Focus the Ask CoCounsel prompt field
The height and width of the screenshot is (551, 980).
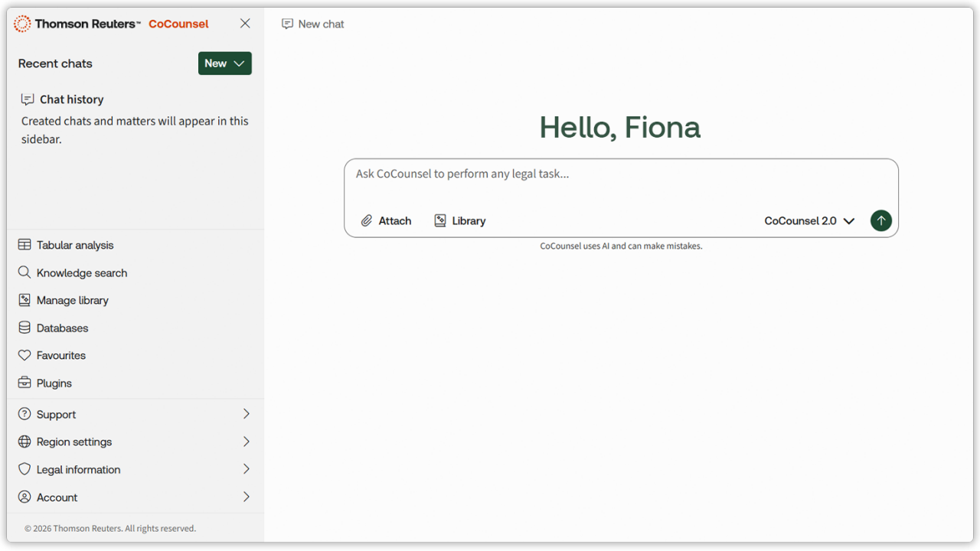click(x=621, y=174)
